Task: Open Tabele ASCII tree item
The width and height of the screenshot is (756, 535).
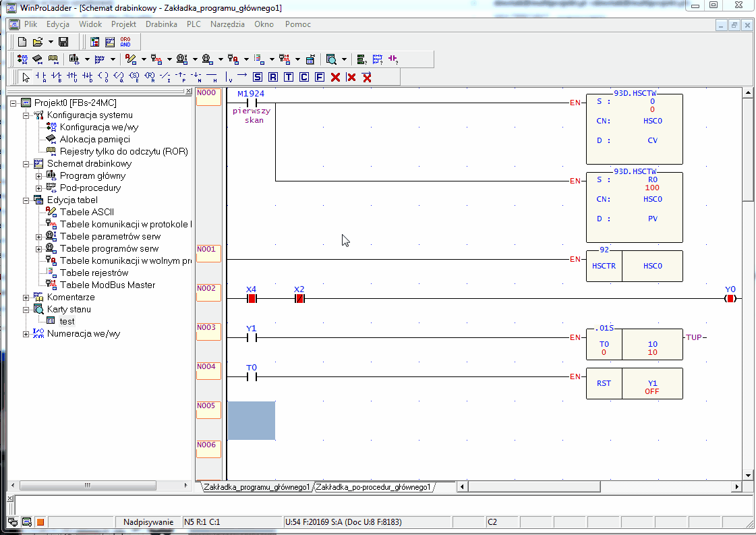Action: tap(87, 213)
